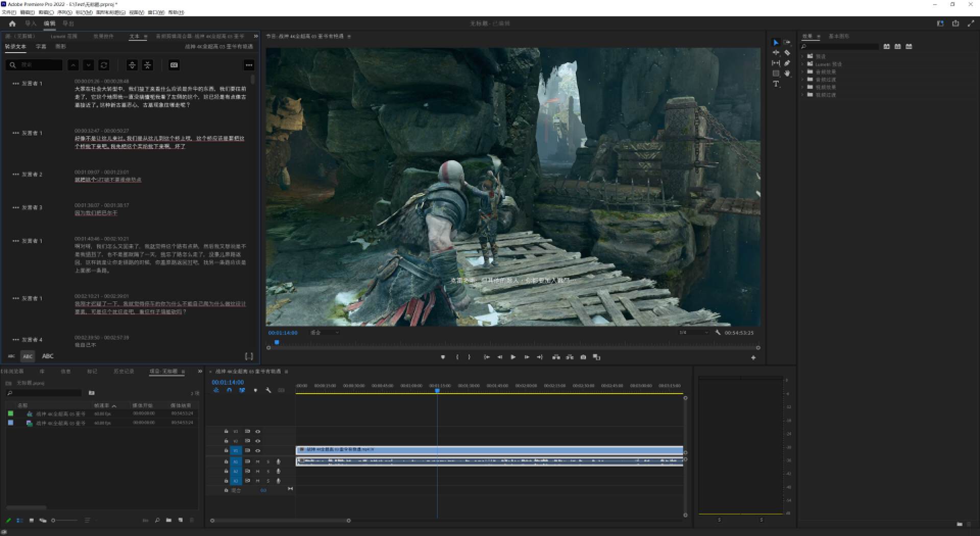Open the monitor zoom level dropdown

tap(325, 332)
